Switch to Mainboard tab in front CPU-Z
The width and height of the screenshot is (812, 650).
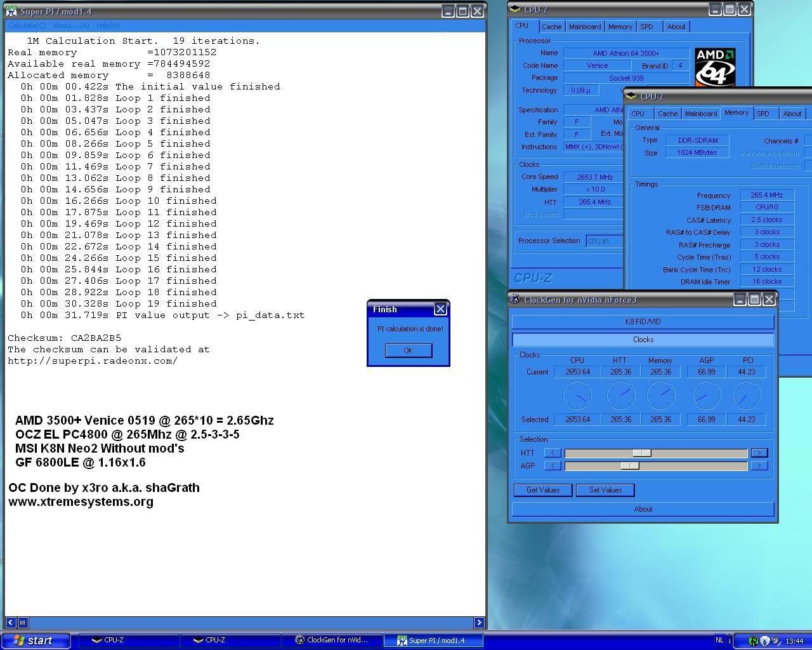tap(701, 114)
